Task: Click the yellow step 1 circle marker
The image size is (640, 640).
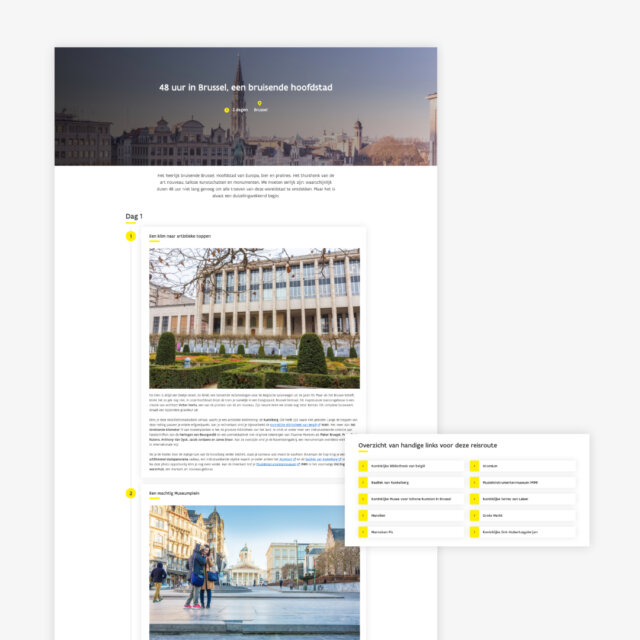Action: click(x=131, y=236)
